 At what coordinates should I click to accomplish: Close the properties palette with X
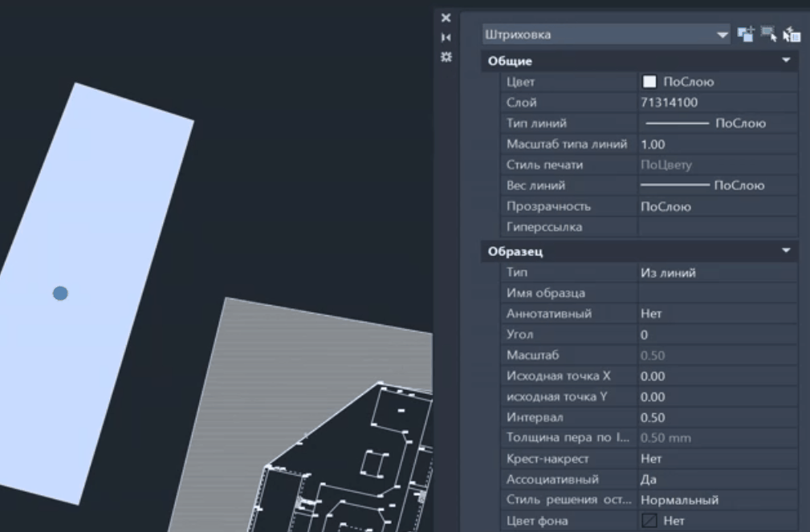click(446, 18)
